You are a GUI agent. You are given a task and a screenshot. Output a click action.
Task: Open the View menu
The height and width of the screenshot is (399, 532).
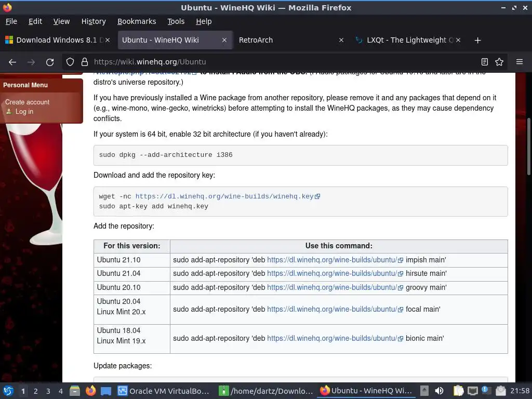61,21
